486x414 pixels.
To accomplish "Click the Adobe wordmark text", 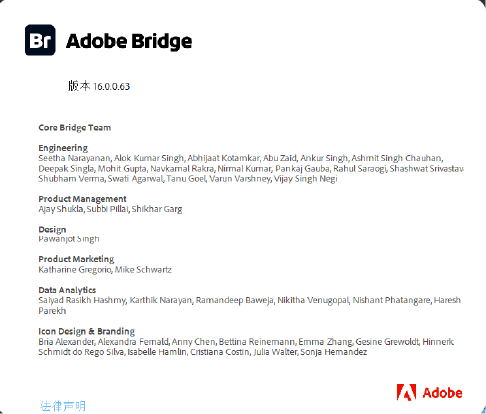I will (x=442, y=393).
